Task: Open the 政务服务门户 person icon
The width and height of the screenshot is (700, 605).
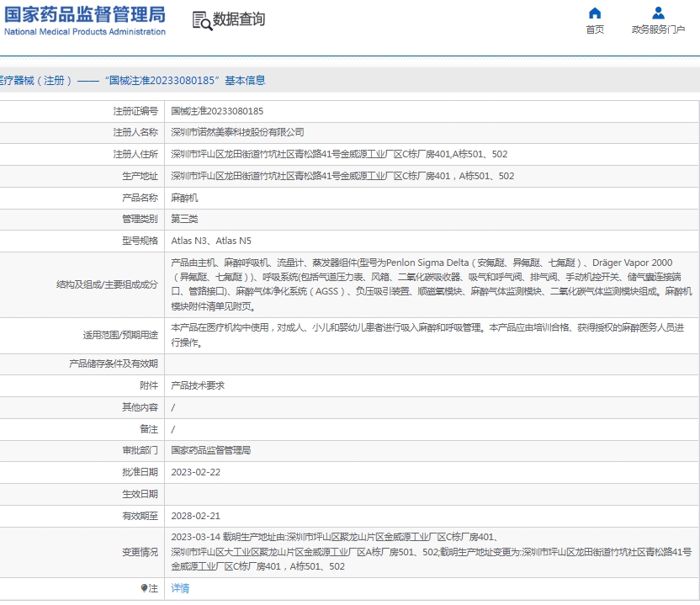Action: pos(658,13)
